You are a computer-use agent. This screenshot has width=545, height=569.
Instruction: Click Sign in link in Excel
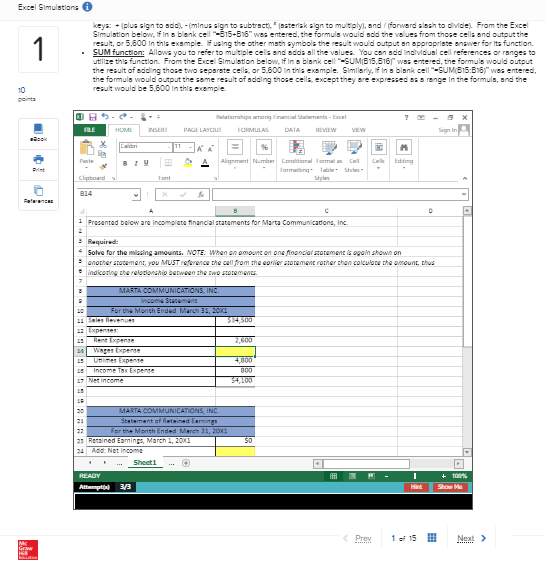coord(447,130)
